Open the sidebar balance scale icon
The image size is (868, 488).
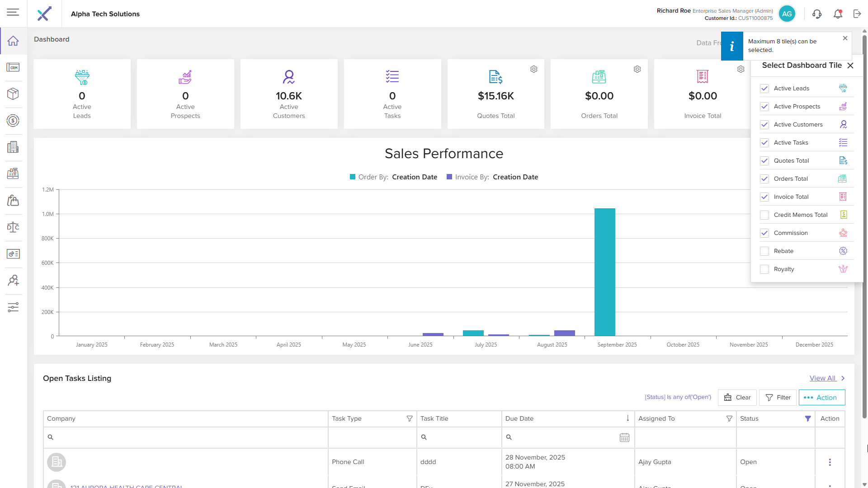tap(13, 227)
